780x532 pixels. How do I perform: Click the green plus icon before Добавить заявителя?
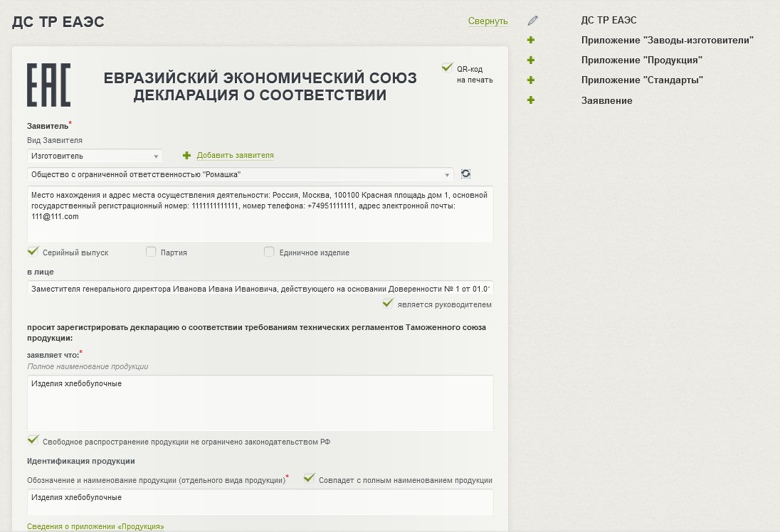pos(187,156)
